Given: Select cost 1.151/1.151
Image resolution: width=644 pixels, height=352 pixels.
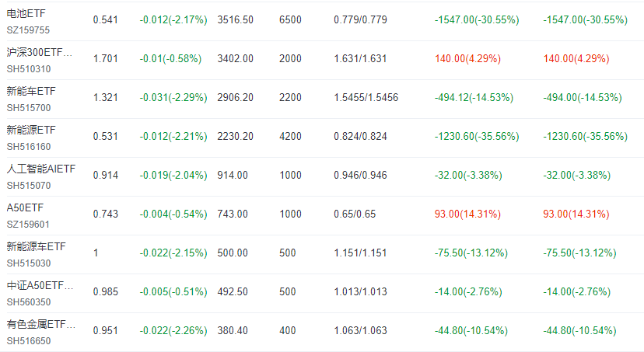Looking at the screenshot, I should pos(360,253).
